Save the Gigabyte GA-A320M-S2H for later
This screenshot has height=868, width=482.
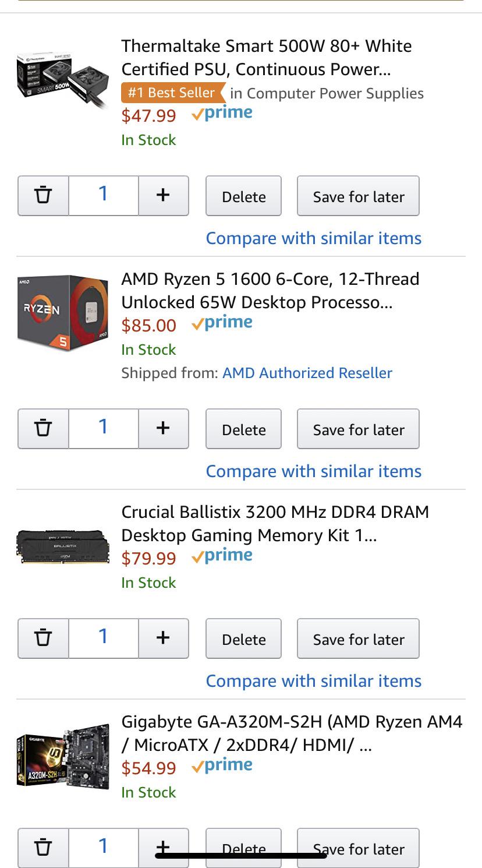[x=358, y=848]
